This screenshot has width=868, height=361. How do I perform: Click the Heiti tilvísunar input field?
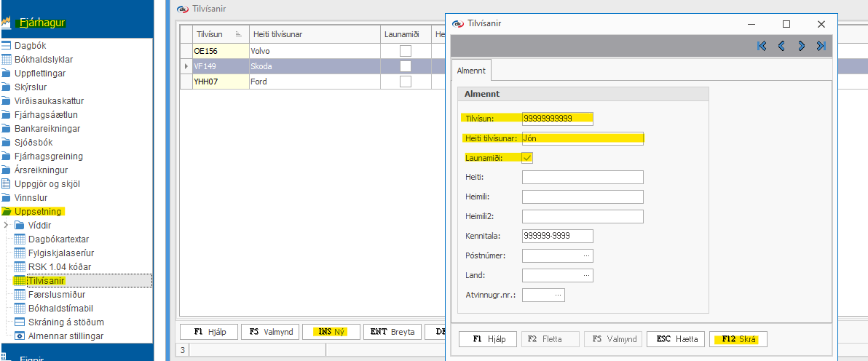583,138
